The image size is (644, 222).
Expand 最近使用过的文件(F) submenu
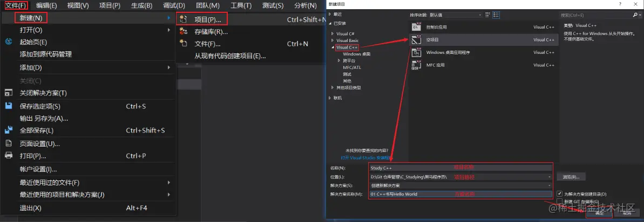(x=89, y=182)
